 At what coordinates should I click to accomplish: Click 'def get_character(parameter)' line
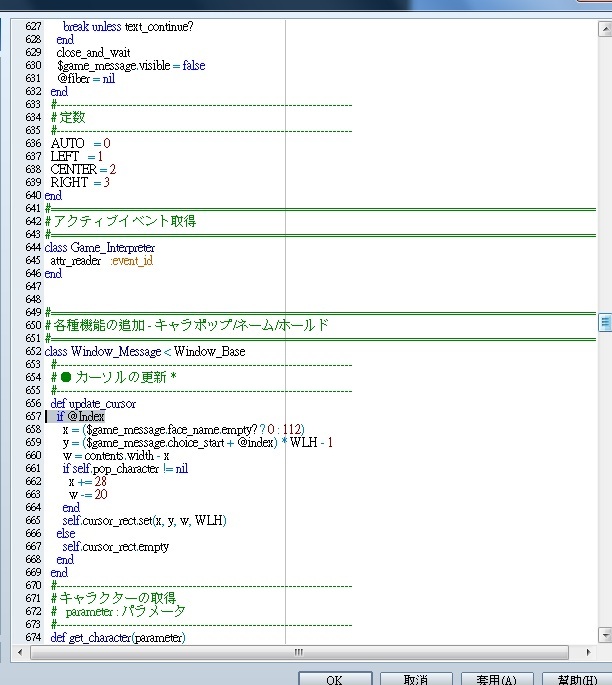pos(118,637)
